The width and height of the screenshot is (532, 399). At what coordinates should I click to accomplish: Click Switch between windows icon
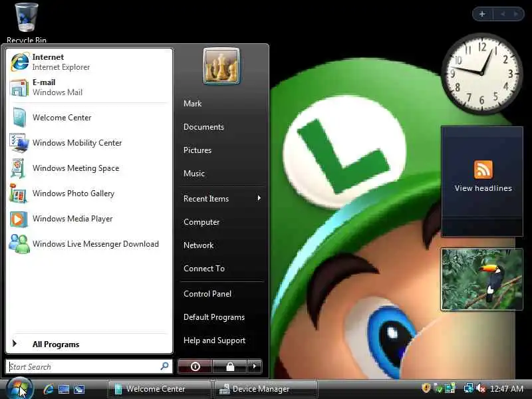[x=79, y=389]
